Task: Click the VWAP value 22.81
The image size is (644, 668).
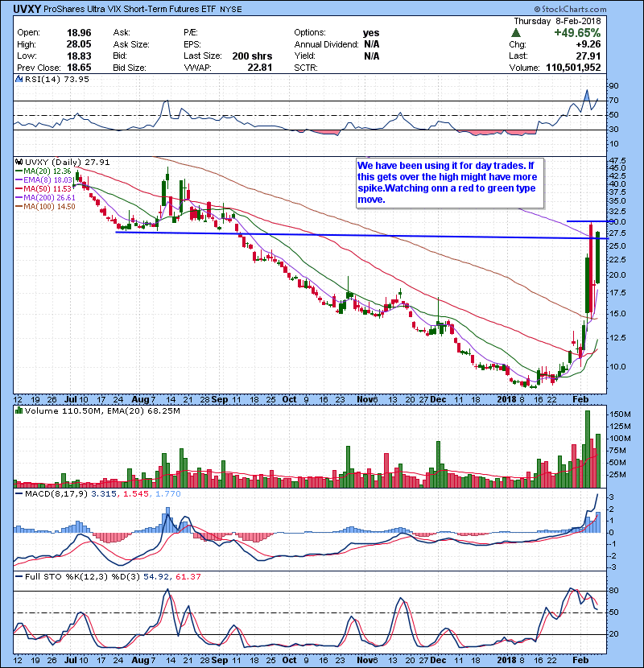Action: (259, 68)
